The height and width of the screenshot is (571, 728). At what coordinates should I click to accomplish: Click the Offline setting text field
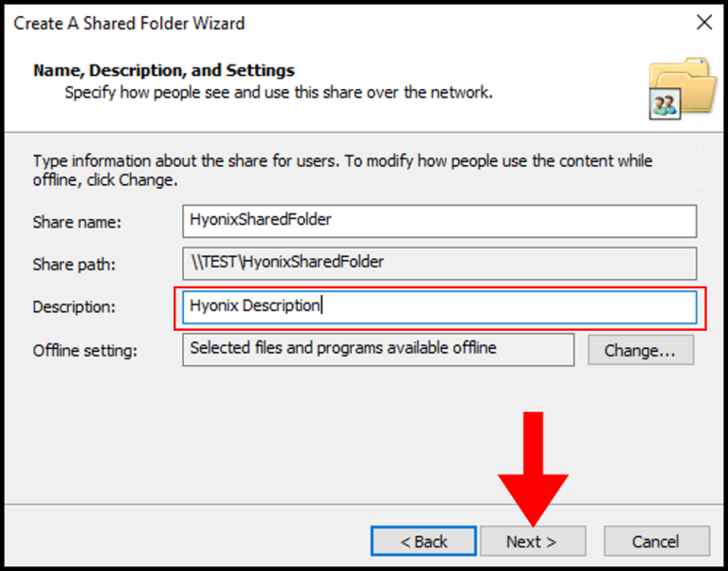click(378, 349)
